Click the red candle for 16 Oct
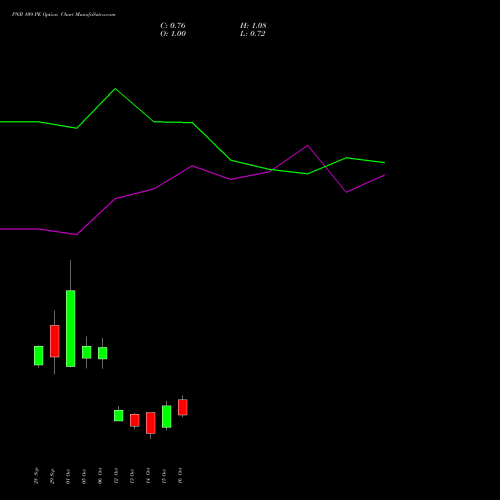Image resolution: width=500 pixels, height=500 pixels. (183, 407)
